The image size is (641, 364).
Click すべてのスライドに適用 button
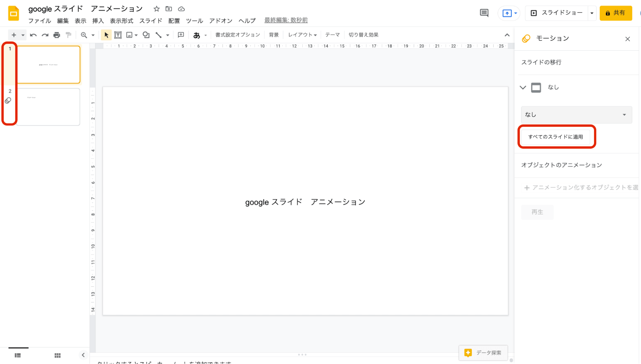click(556, 137)
